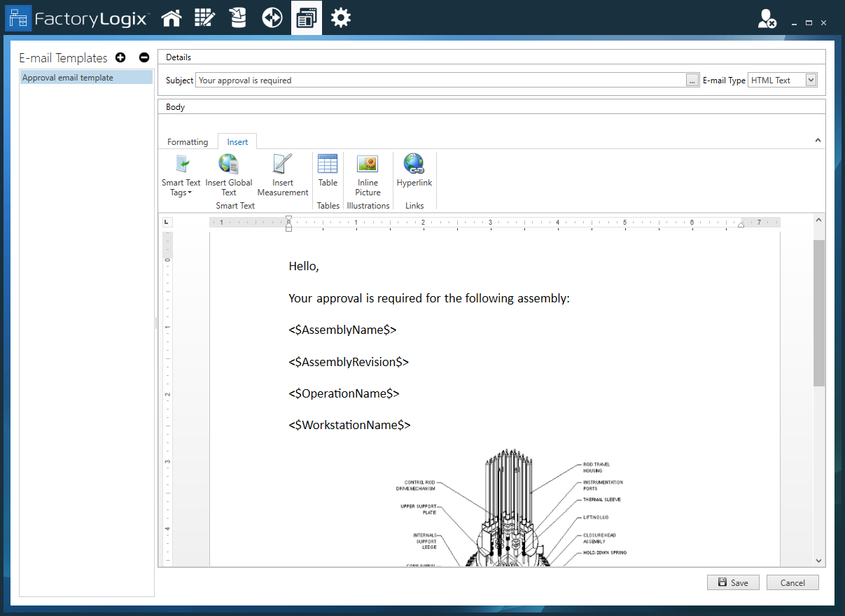The height and width of the screenshot is (616, 845).
Task: Switch to the Insert tab
Action: tap(237, 141)
